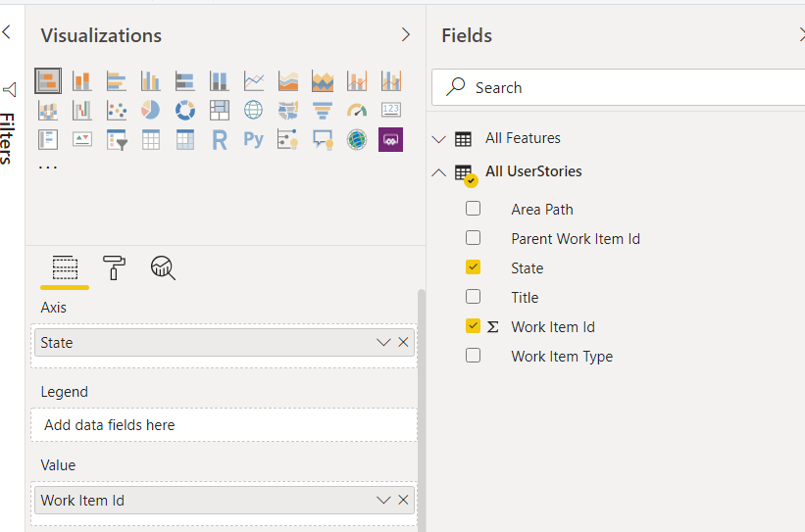
Task: Open the Analytics magnifier tab
Action: [163, 267]
